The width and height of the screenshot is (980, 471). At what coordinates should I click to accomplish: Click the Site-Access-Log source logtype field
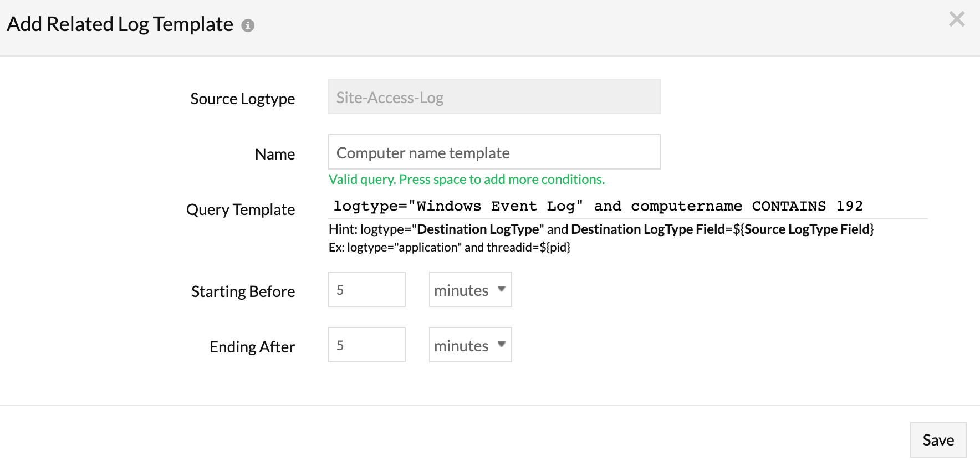click(494, 97)
